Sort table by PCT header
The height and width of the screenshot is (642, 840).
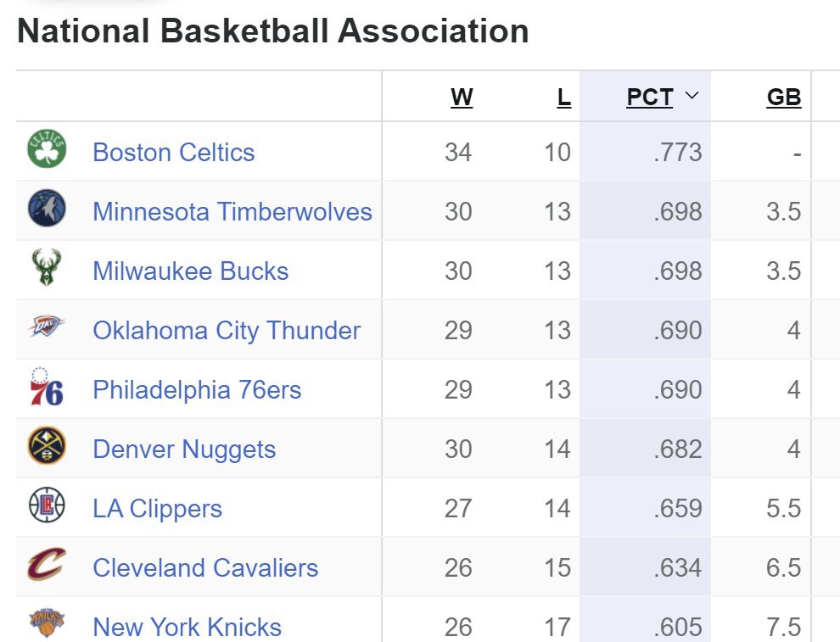point(650,98)
